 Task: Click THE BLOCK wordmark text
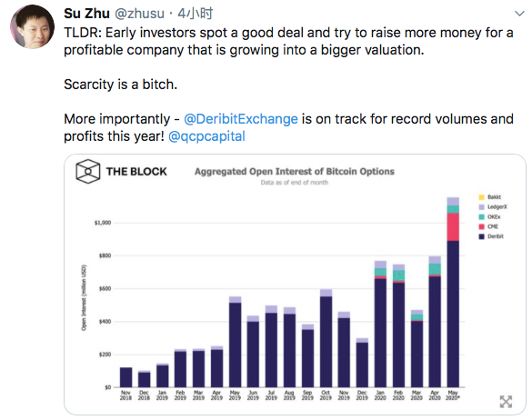136,172
